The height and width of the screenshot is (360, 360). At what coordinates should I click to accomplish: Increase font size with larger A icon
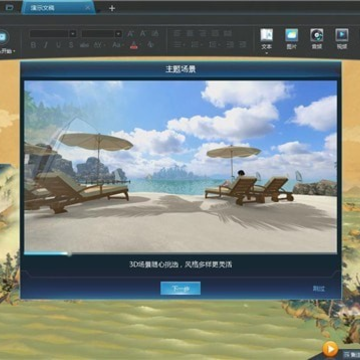click(131, 34)
